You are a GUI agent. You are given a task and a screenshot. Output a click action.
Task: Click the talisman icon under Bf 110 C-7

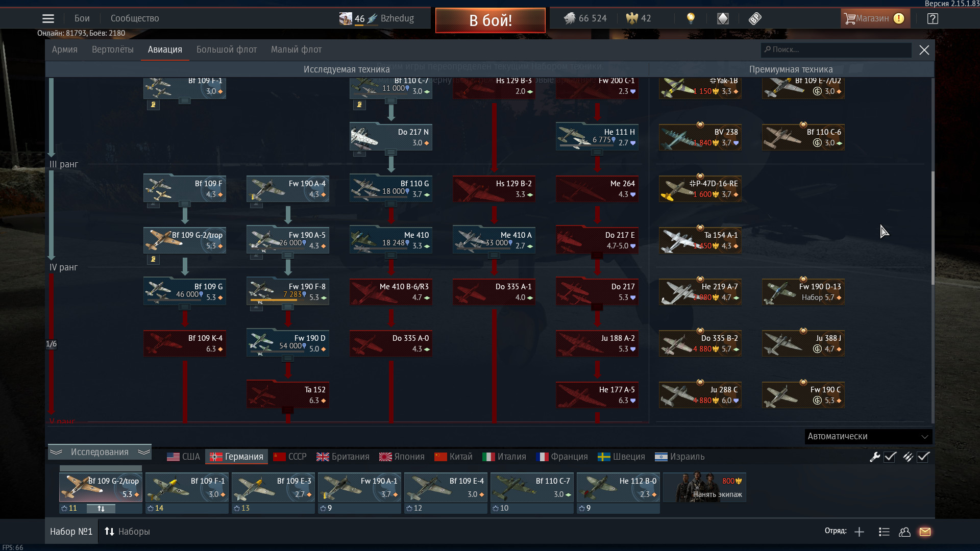359,105
